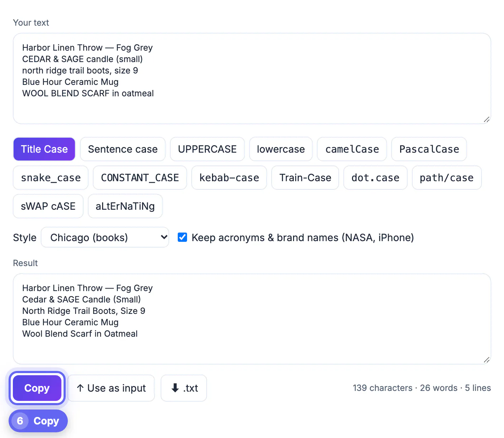504x438 pixels.
Task: Click the 139 characters count text
Action: coord(383,388)
